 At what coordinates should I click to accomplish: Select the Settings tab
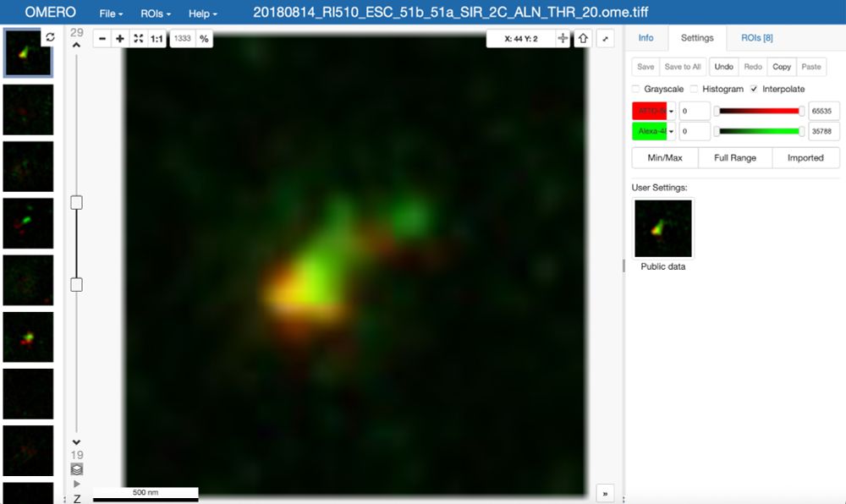pyautogui.click(x=697, y=38)
